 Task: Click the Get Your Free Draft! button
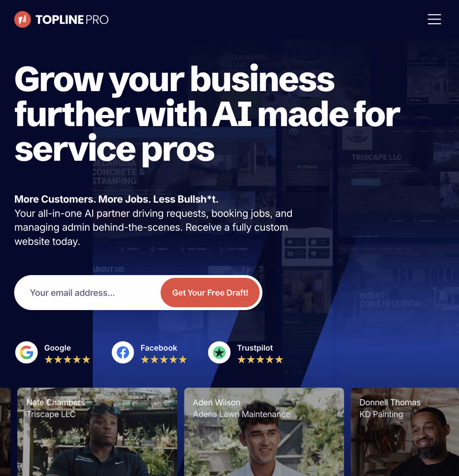[210, 293]
